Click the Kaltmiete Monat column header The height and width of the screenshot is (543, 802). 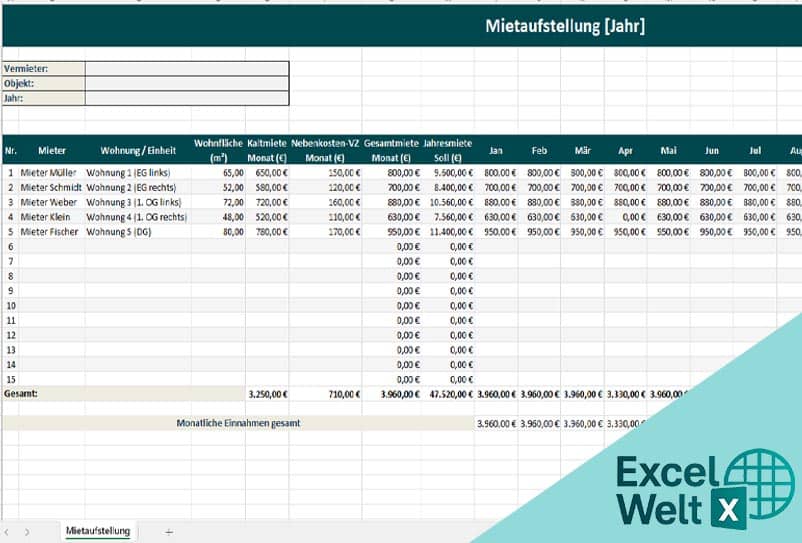pos(267,150)
